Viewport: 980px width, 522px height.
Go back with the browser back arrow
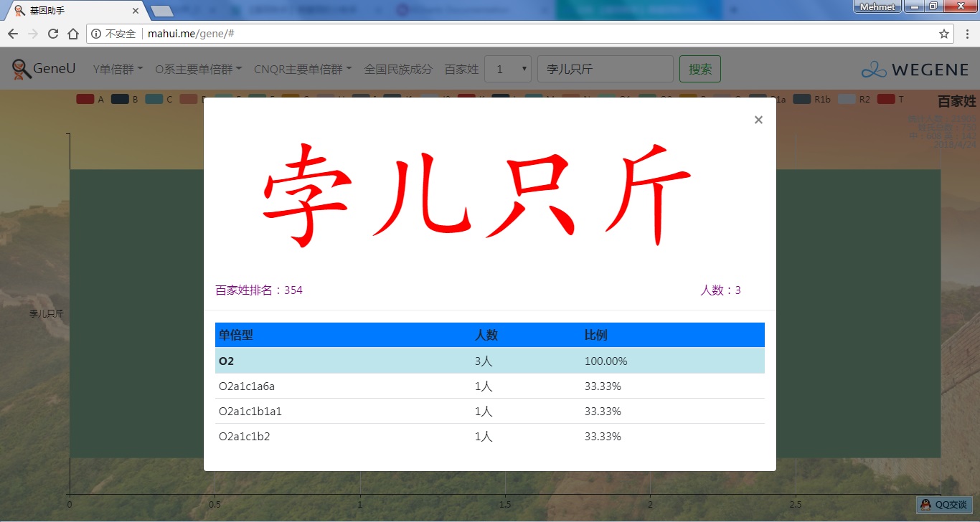point(13,34)
